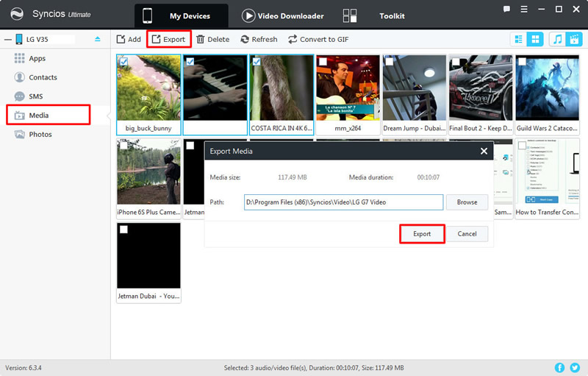The width and height of the screenshot is (588, 376).
Task: Confirm Export in the dialog
Action: click(422, 234)
